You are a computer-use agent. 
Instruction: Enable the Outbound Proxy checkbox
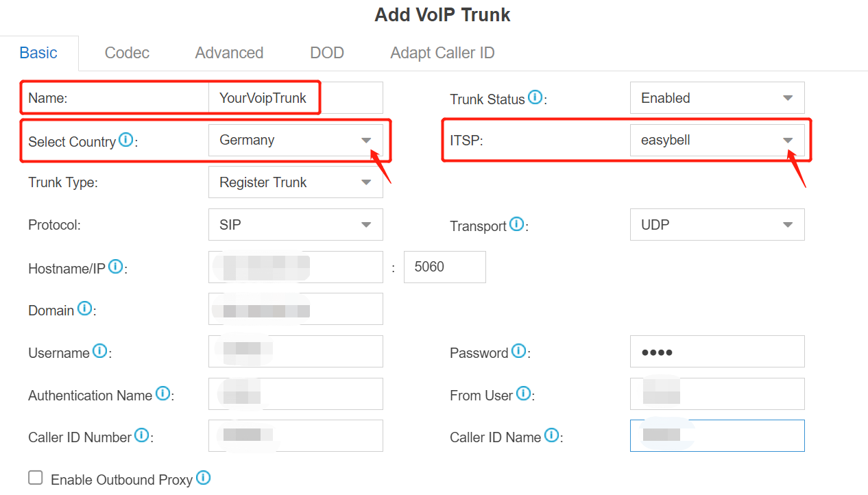(x=35, y=477)
